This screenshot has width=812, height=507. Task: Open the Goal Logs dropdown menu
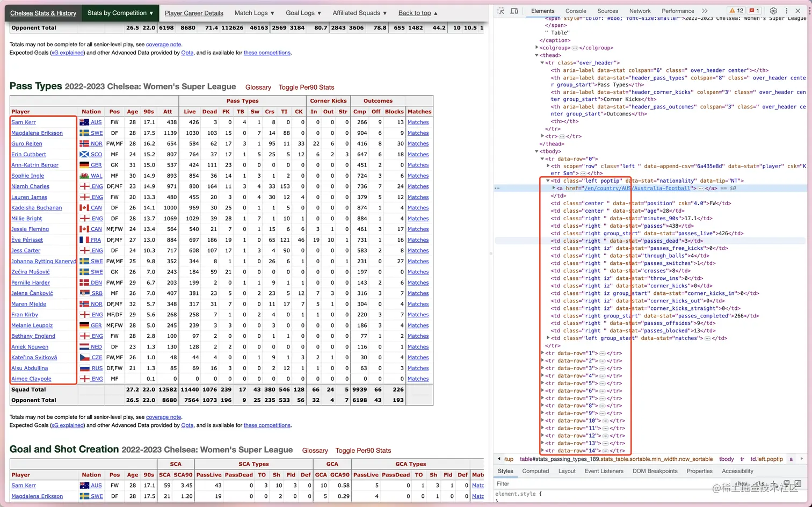[x=303, y=13]
